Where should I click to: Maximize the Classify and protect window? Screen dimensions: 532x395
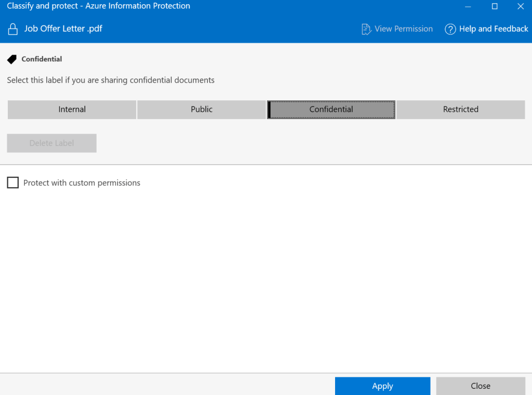[495, 6]
